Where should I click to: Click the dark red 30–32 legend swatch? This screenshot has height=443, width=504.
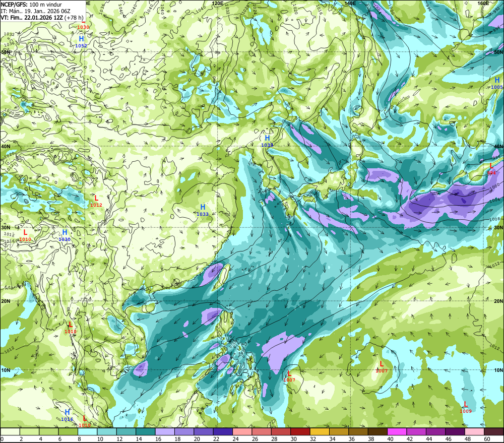coord(300,431)
